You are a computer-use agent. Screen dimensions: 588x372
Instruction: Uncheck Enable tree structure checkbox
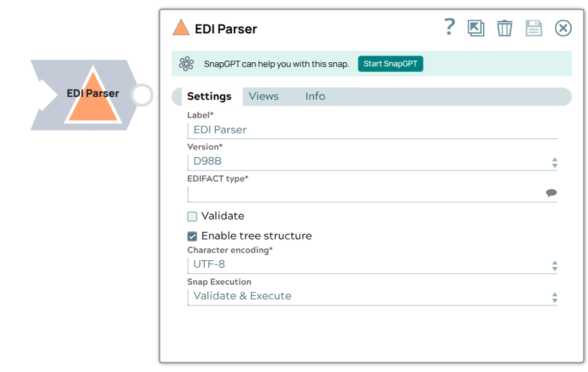(192, 237)
